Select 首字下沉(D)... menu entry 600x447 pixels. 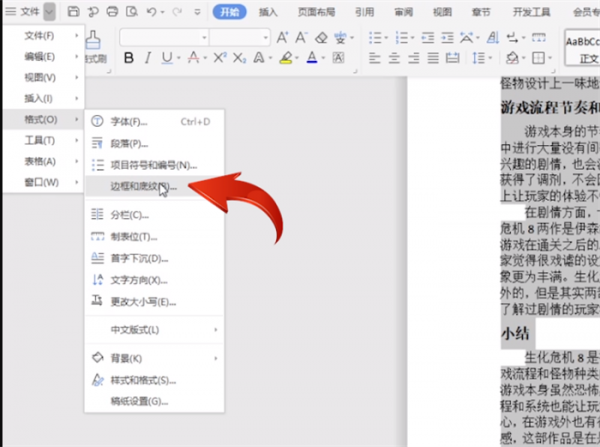pyautogui.click(x=154, y=259)
